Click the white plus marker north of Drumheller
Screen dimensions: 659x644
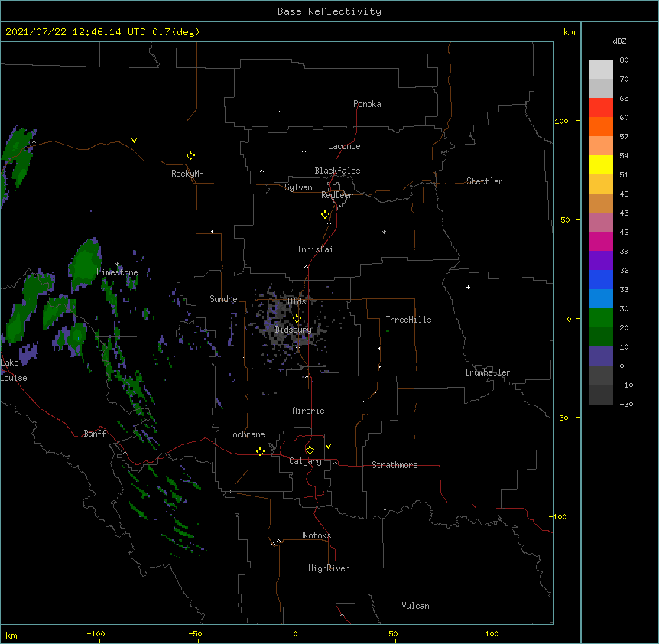(468, 287)
